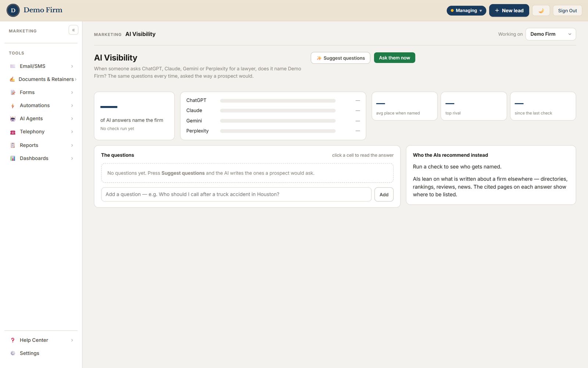Click the Automations lightning icon
This screenshot has width=588, height=368.
coord(13,106)
